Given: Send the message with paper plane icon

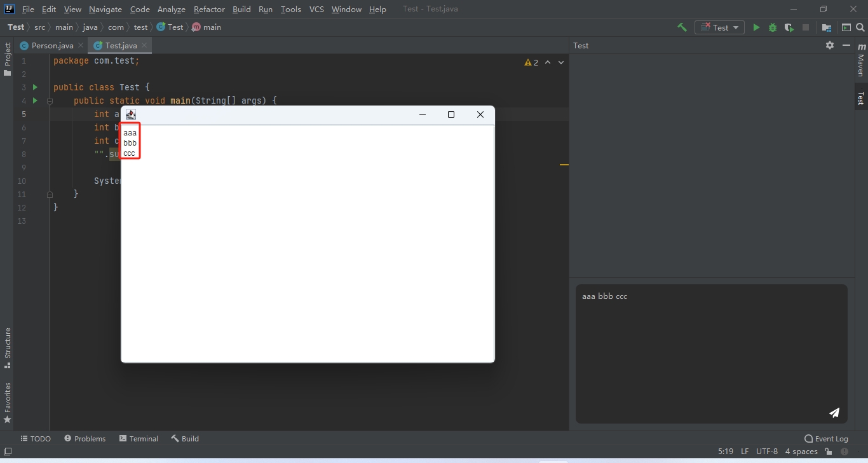Looking at the screenshot, I should pyautogui.click(x=834, y=413).
